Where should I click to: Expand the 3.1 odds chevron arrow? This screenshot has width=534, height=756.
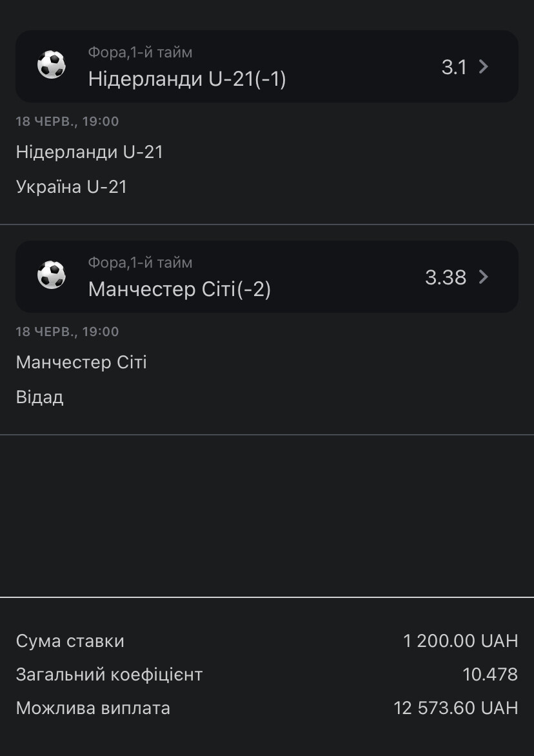(x=484, y=66)
